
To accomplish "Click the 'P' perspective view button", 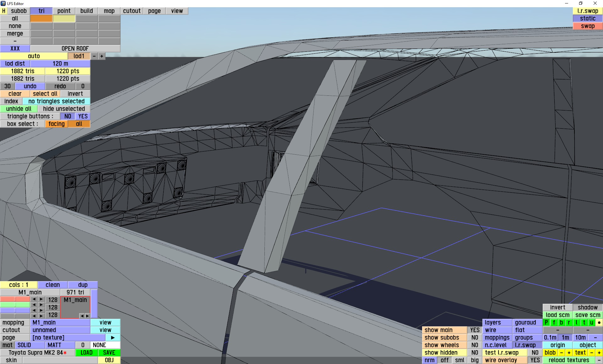I will [546, 322].
